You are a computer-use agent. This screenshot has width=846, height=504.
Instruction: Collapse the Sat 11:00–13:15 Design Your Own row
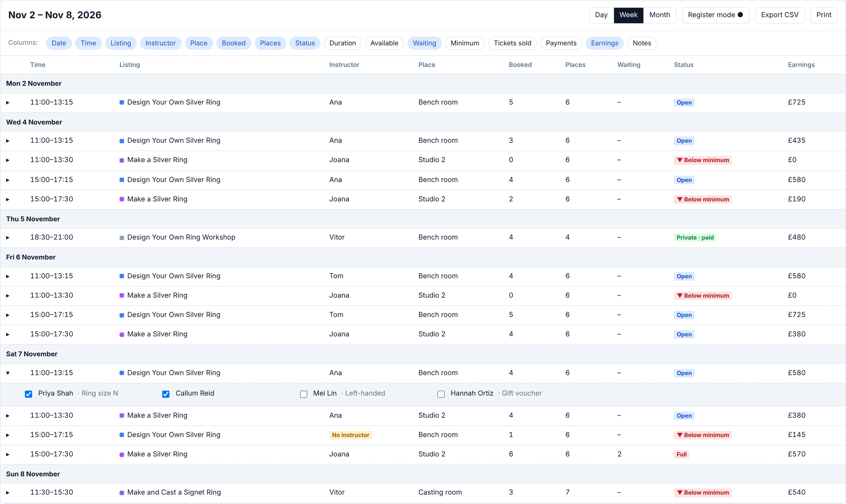click(x=8, y=373)
